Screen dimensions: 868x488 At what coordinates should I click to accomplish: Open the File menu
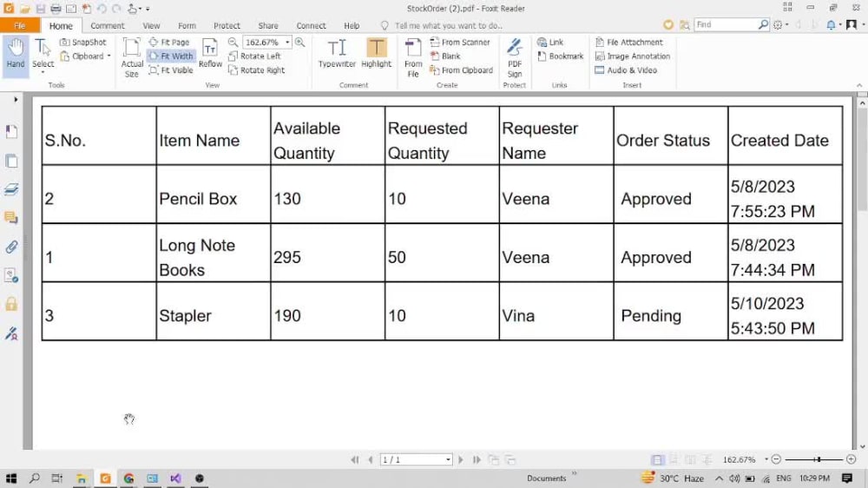click(20, 25)
